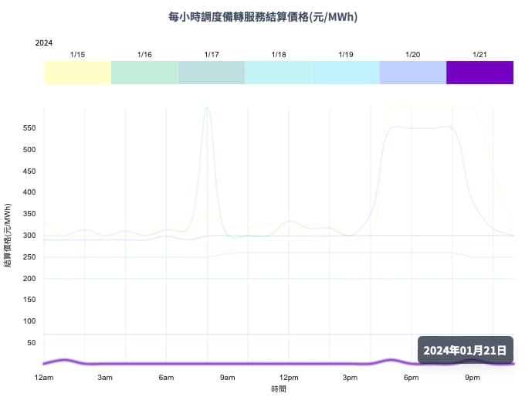Click the 2024年01月21日 tooltip box
Viewport: 532px width, 397px height.
(x=465, y=350)
